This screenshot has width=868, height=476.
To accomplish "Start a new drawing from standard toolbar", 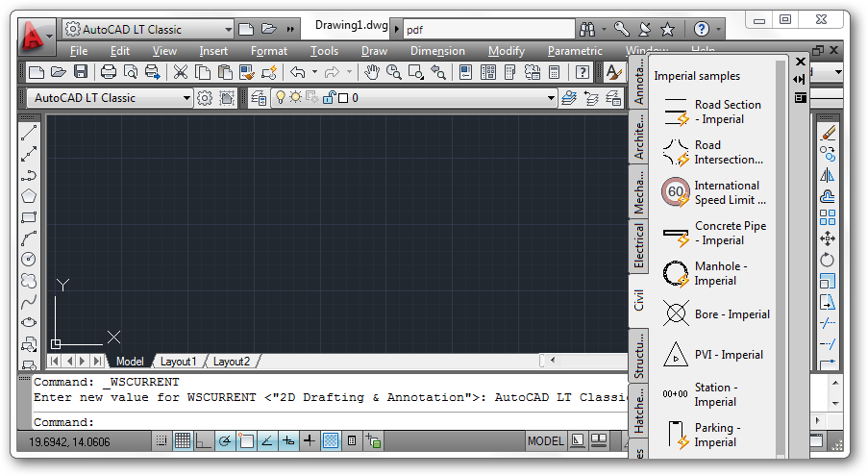I will [37, 72].
